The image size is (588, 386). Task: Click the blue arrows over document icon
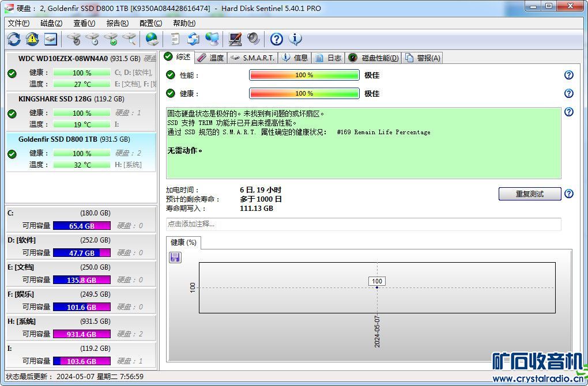[x=194, y=39]
